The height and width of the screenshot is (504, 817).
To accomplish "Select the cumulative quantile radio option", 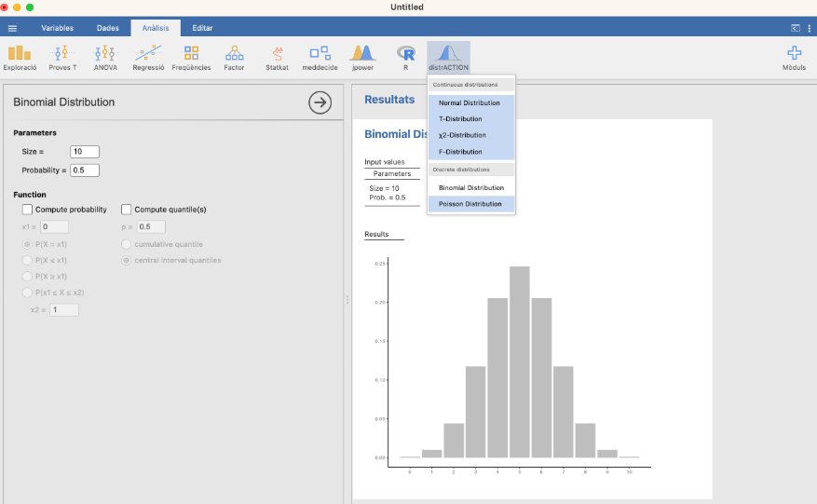I will pos(126,244).
